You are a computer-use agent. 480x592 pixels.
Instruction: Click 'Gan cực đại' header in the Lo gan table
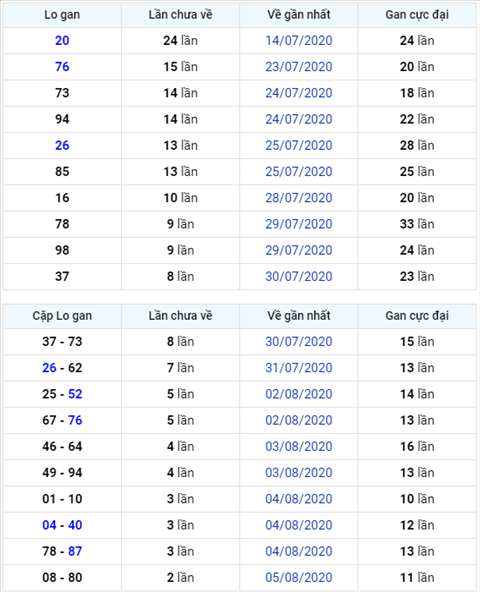[417, 15]
